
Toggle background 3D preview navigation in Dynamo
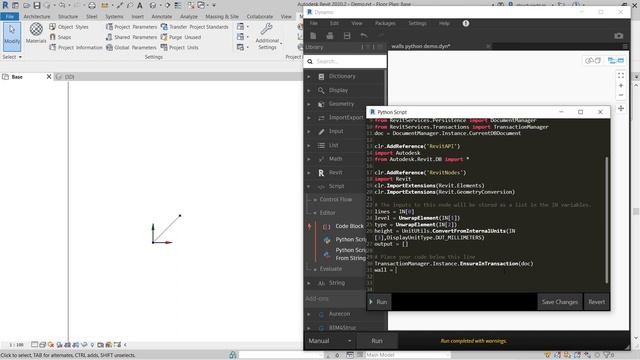593,60
